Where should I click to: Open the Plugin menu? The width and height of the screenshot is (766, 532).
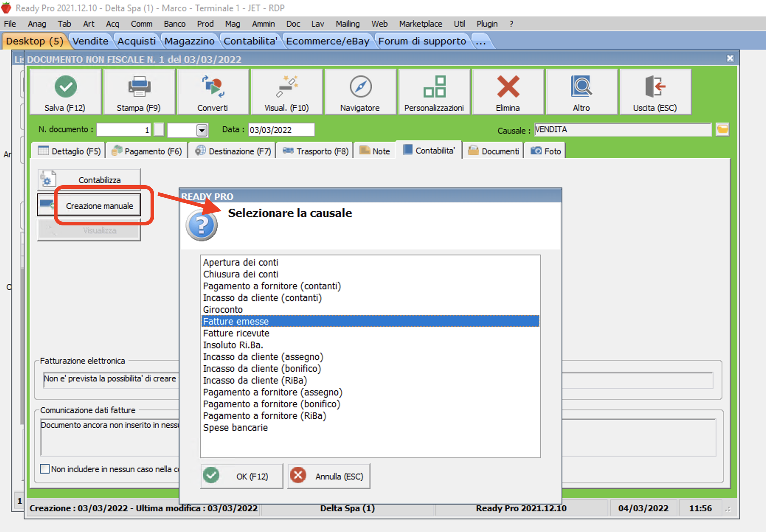tap(487, 24)
